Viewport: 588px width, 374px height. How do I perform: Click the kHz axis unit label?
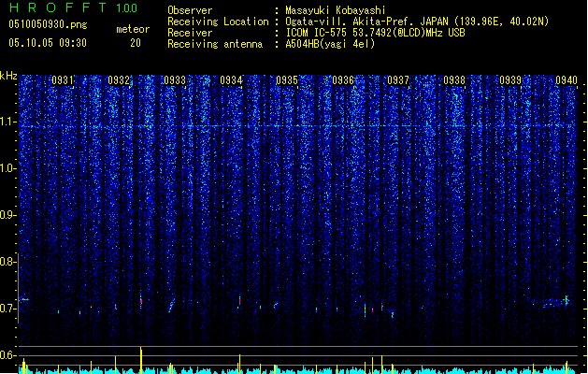(8, 76)
